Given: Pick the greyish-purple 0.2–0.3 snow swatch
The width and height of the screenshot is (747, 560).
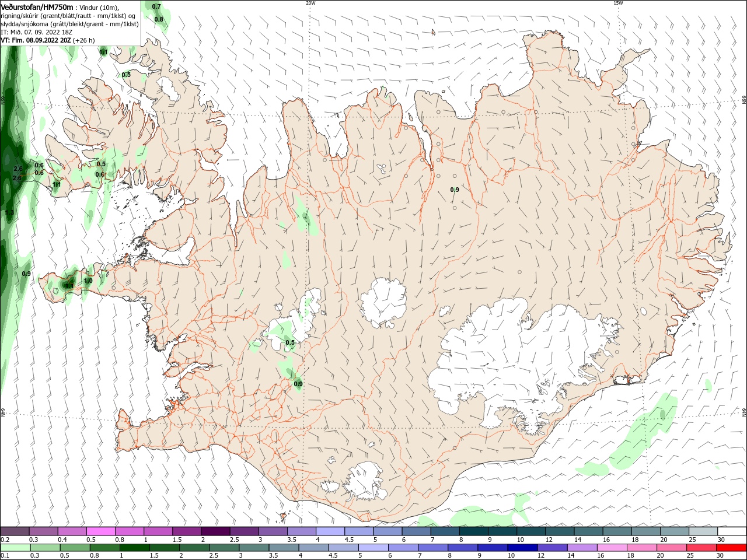Looking at the screenshot, I should point(15,531).
